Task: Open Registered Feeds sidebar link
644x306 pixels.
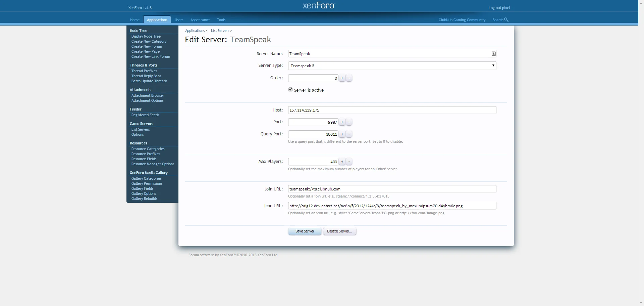Action: tap(145, 115)
